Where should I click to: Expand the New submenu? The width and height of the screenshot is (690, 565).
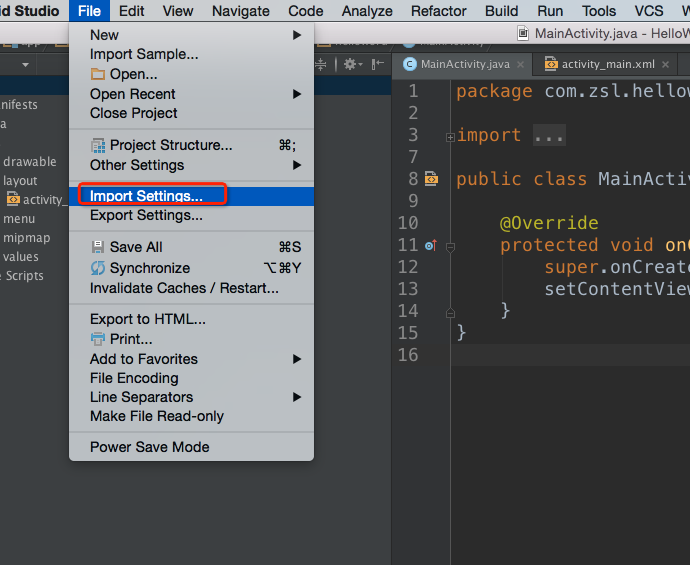point(191,35)
